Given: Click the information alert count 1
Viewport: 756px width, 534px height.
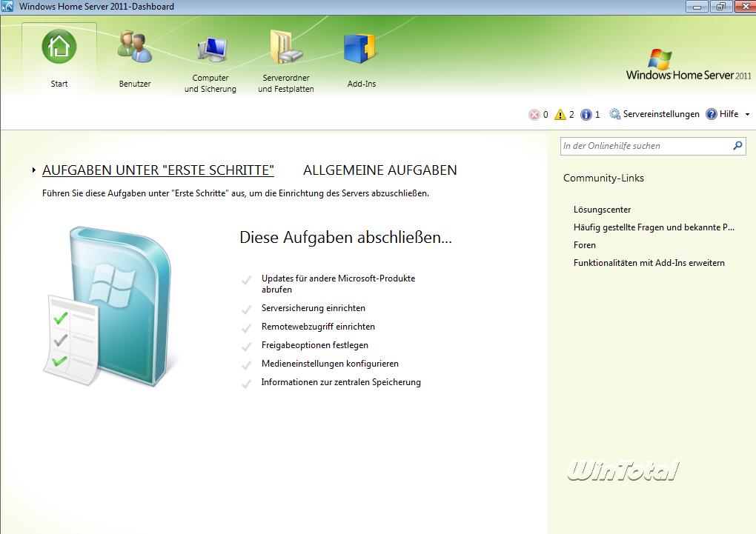Looking at the screenshot, I should click(x=597, y=115).
